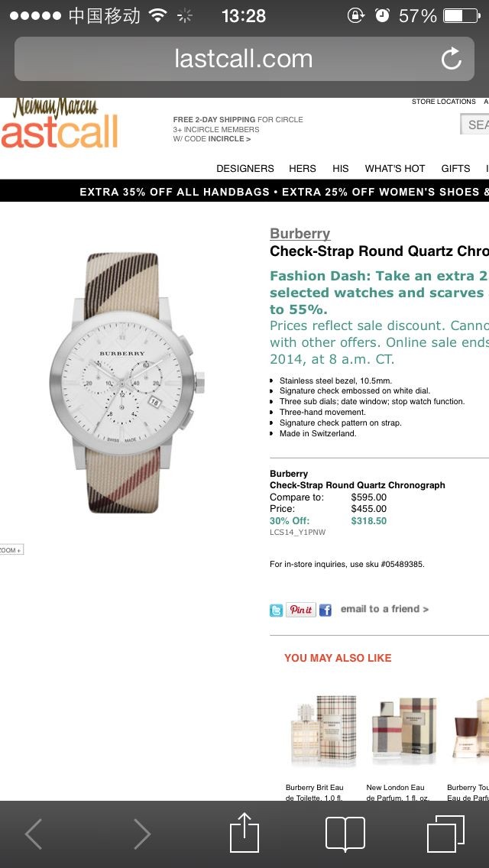The width and height of the screenshot is (489, 868).
Task: Open Burberry Brit Eau de Toilette thumbnail
Action: click(x=325, y=731)
